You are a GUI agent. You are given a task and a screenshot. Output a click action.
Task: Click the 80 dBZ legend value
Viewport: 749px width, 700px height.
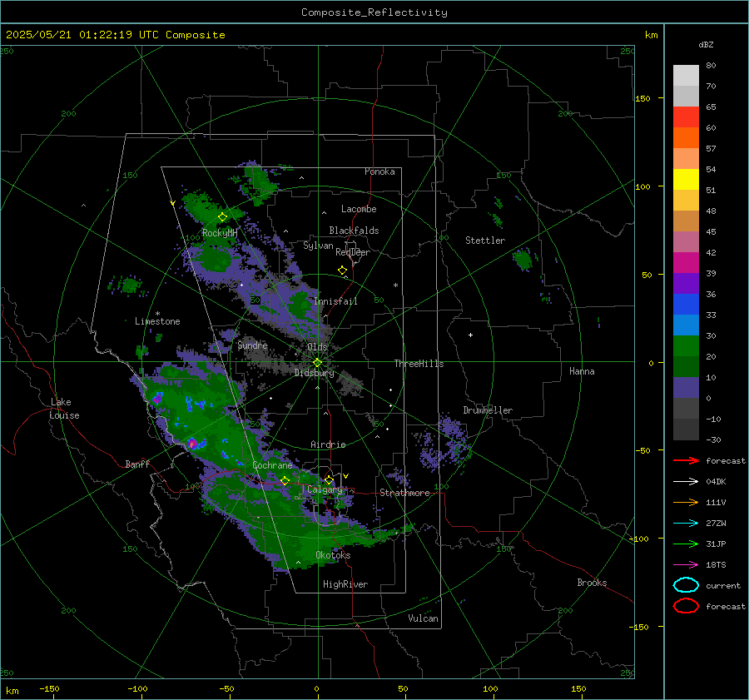click(711, 65)
